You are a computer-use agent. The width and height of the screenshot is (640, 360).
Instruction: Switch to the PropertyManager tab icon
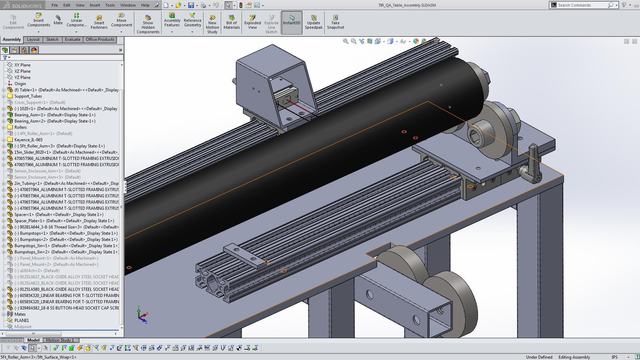pyautogui.click(x=15, y=50)
